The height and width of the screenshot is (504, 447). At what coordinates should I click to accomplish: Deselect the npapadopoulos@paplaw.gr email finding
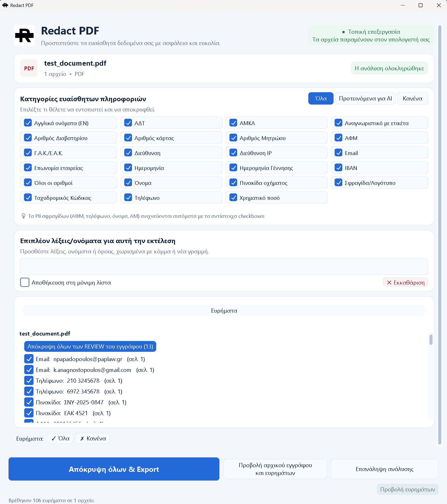click(29, 359)
